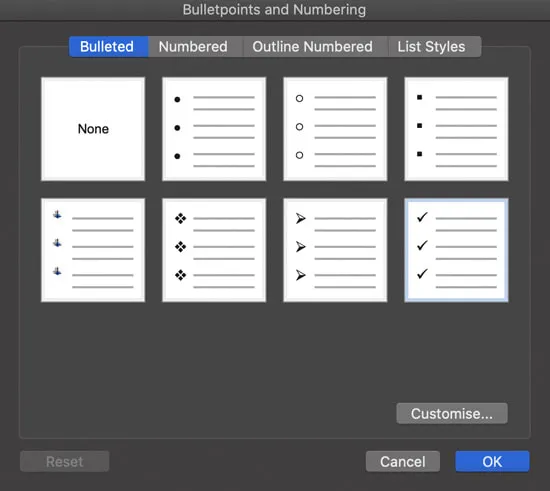
Task: Choose the solid round bullet style
Action: click(214, 129)
